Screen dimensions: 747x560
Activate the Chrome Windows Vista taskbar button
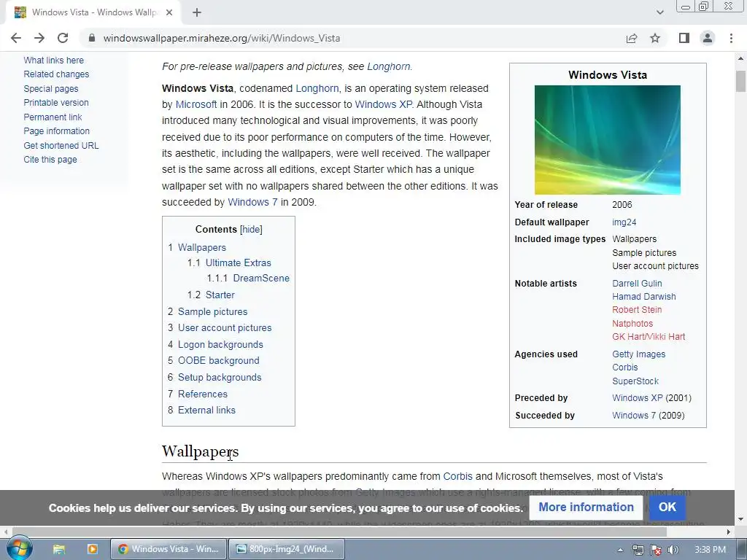click(169, 549)
